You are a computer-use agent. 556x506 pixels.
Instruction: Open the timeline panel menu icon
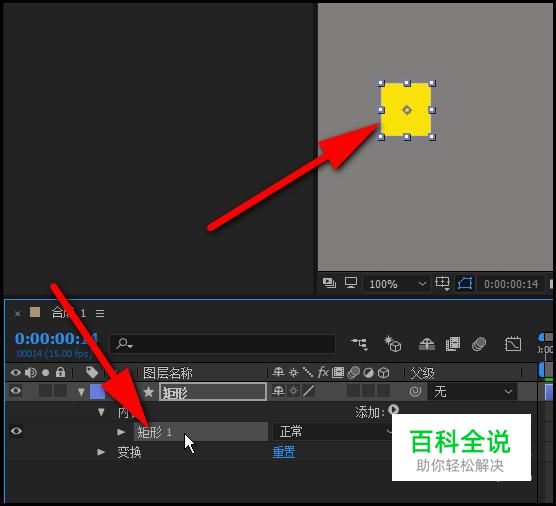click(100, 313)
